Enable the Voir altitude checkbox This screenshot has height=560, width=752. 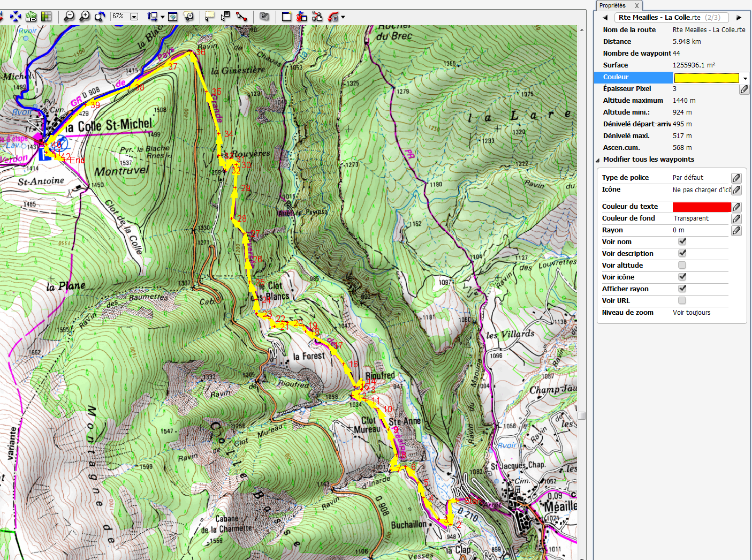point(682,265)
